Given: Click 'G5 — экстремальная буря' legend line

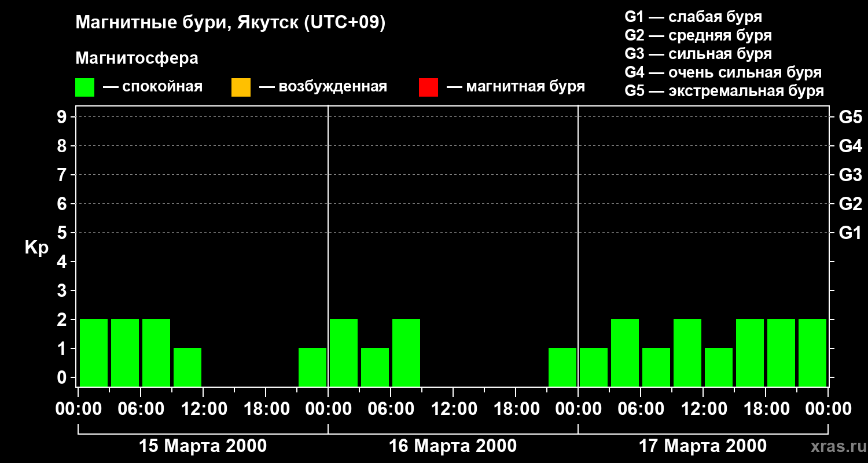Looking at the screenshot, I should pyautogui.click(x=724, y=91).
